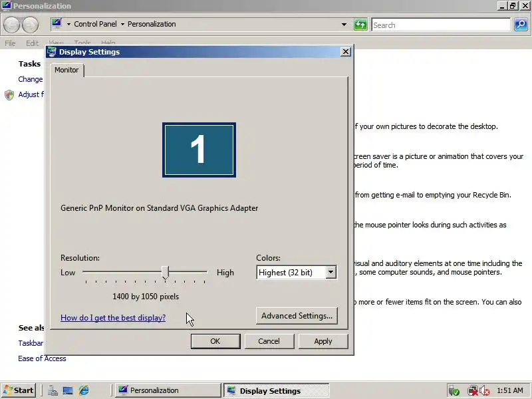Select the Monitor tab
Viewport: 532px width, 399px height.
[66, 70]
